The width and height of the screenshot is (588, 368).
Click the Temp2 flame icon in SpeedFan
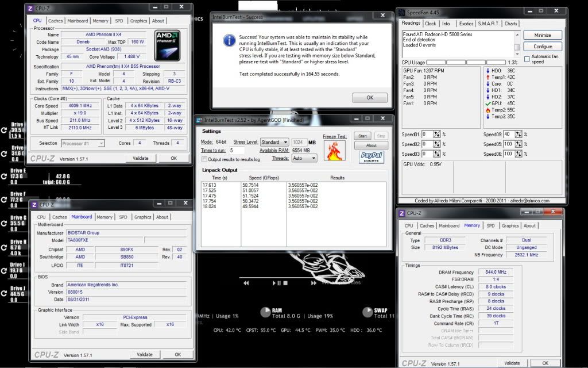[x=488, y=110]
